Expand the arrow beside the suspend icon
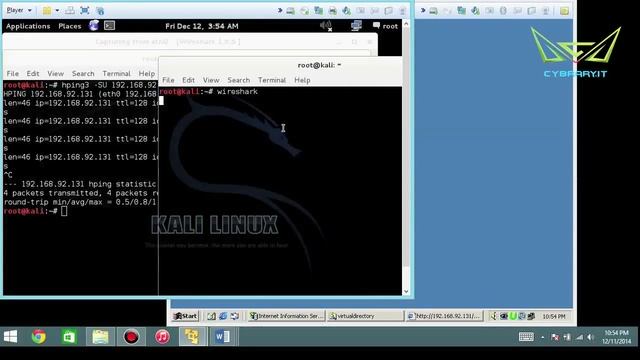 click(57, 11)
